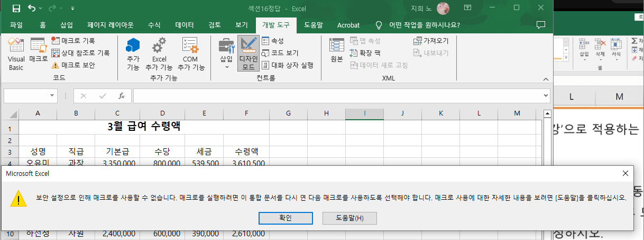The width and height of the screenshot is (644, 240).
Task: Collapse the ribbon with the chevron
Action: 546,79
